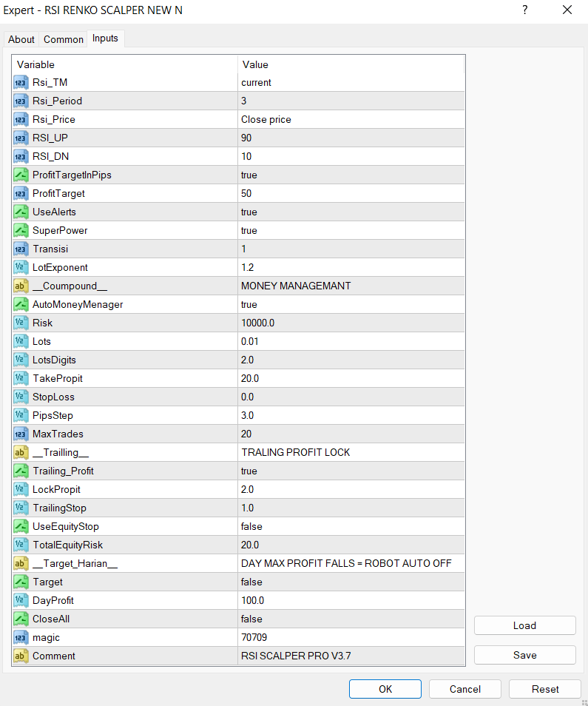Click the integer icon beside magic
Image resolution: width=588 pixels, height=706 pixels.
[21, 637]
